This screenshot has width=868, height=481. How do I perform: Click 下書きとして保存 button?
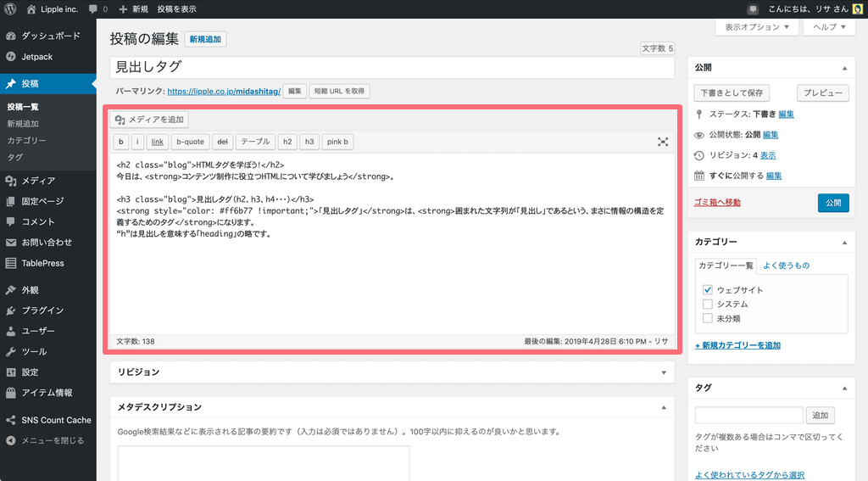tap(732, 93)
